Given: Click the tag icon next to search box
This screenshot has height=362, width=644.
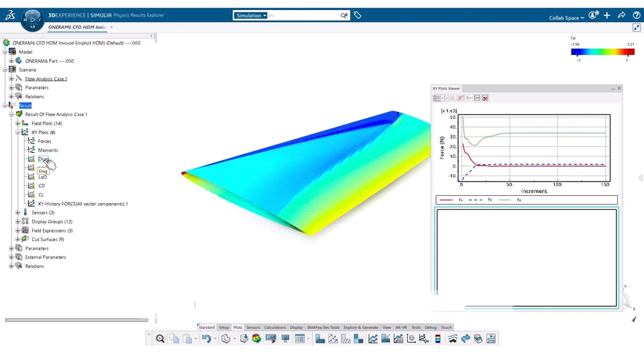Looking at the screenshot, I should 358,15.
